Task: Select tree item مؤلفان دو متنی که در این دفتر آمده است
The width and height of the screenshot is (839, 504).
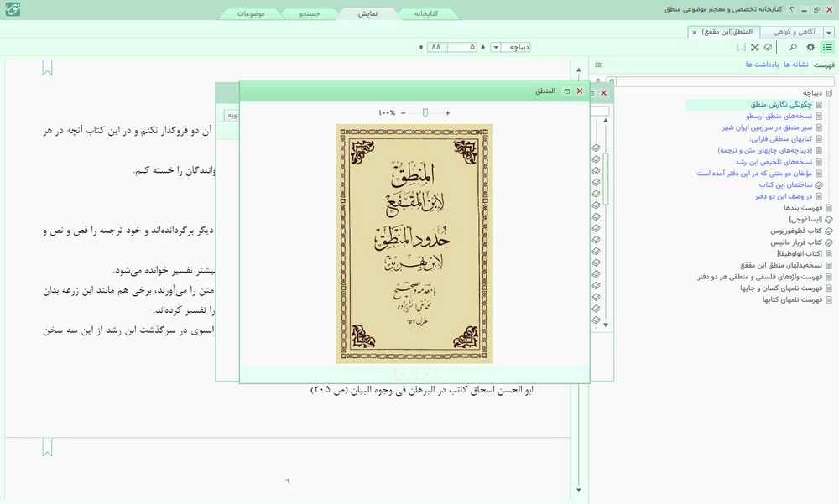Action: click(754, 174)
